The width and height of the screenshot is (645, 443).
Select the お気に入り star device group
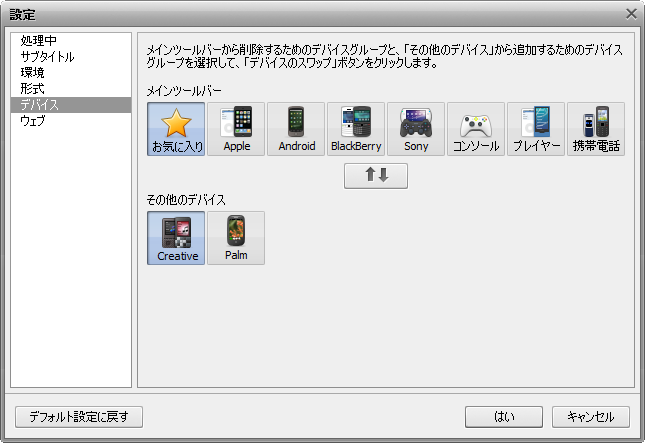tap(176, 129)
